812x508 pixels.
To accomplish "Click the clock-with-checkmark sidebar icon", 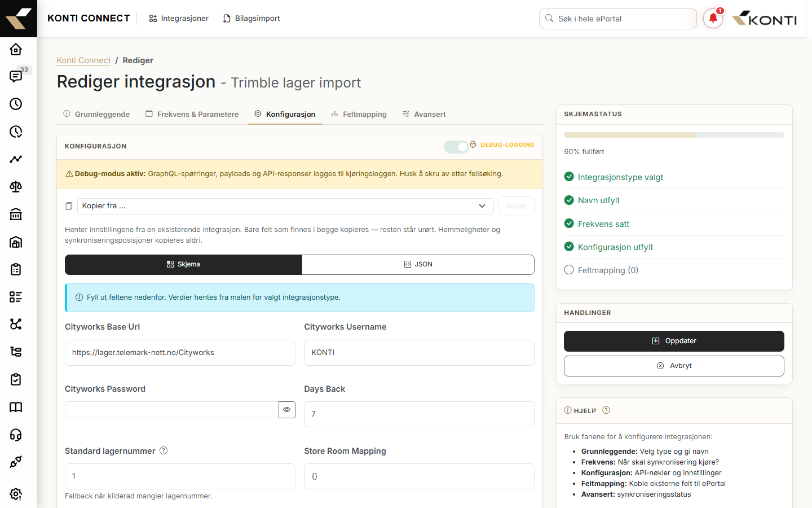I will [x=16, y=132].
